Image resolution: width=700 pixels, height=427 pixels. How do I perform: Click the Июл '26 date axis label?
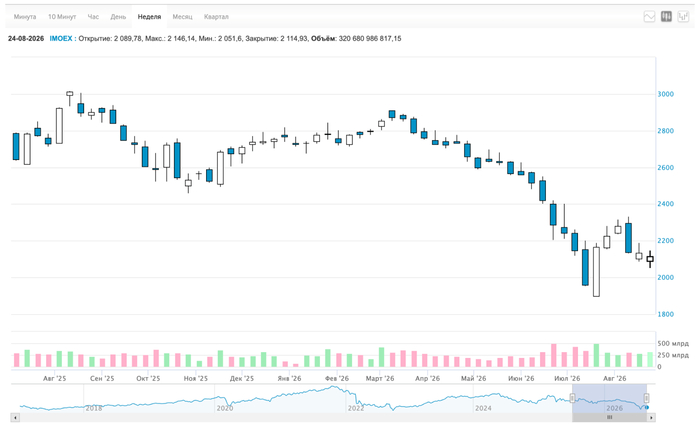tap(567, 378)
